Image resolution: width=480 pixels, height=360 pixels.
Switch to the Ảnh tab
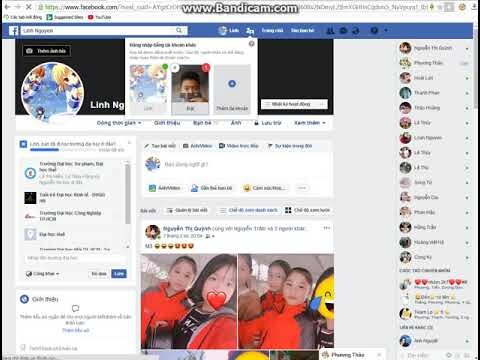click(x=236, y=123)
